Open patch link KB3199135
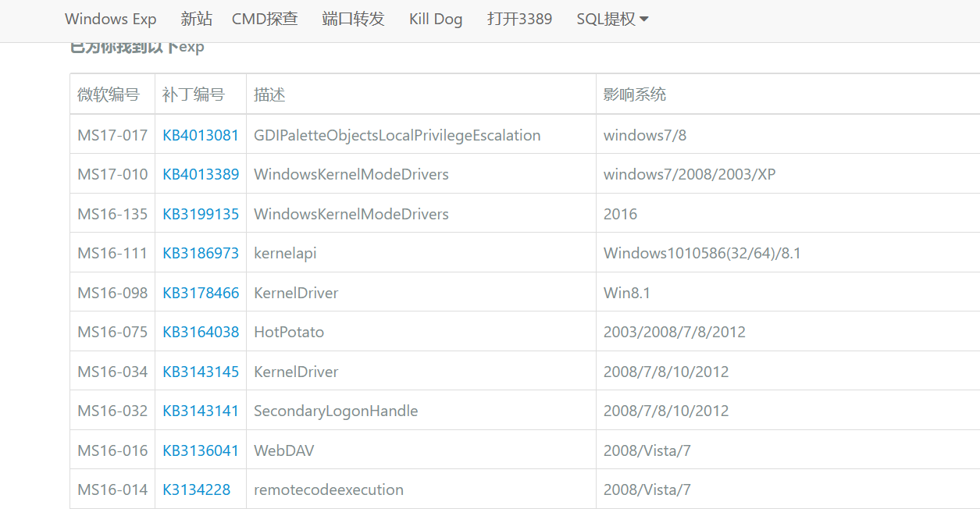Screen dimensions: 980x509 tap(201, 214)
